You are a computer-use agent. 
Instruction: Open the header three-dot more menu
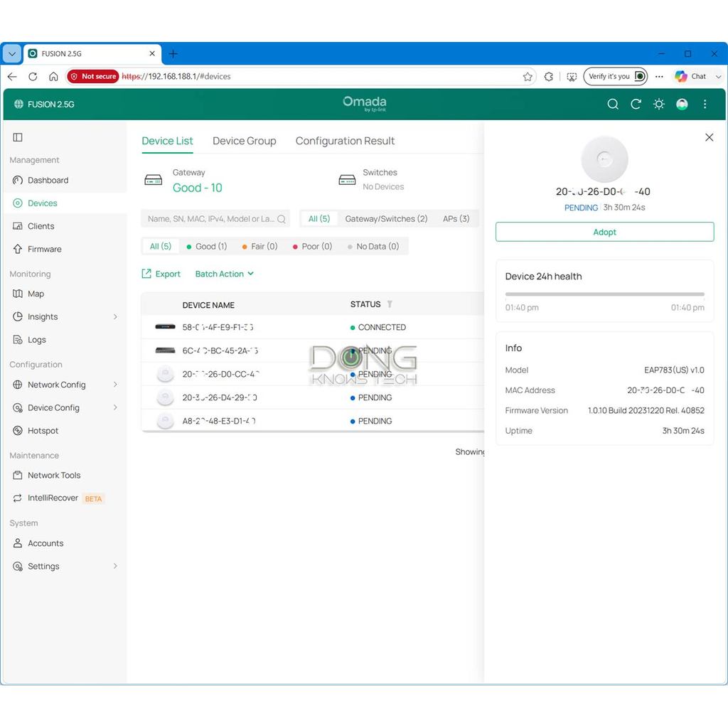pos(705,104)
